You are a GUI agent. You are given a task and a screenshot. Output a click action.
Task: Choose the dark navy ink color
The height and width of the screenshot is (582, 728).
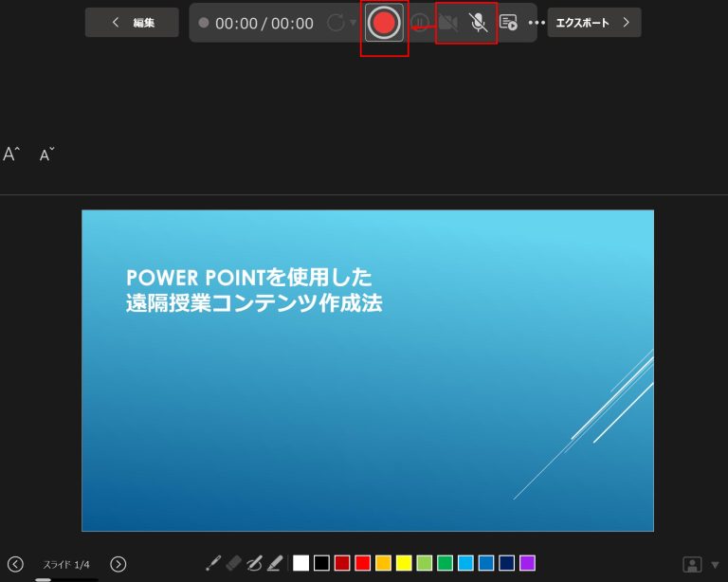click(x=506, y=563)
